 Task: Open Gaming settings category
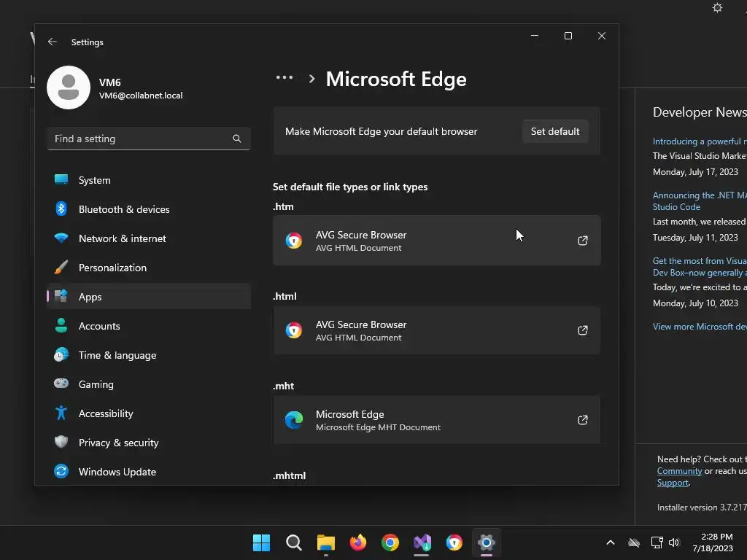click(149, 384)
